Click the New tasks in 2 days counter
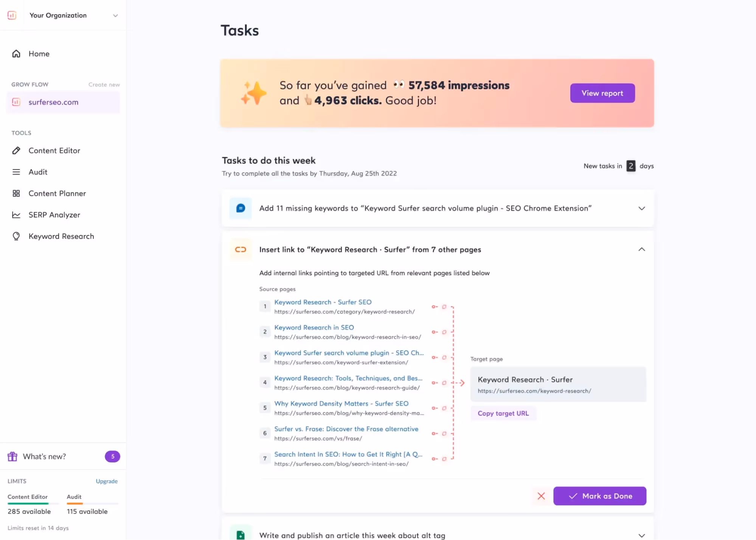Image resolution: width=756 pixels, height=540 pixels. tap(619, 166)
